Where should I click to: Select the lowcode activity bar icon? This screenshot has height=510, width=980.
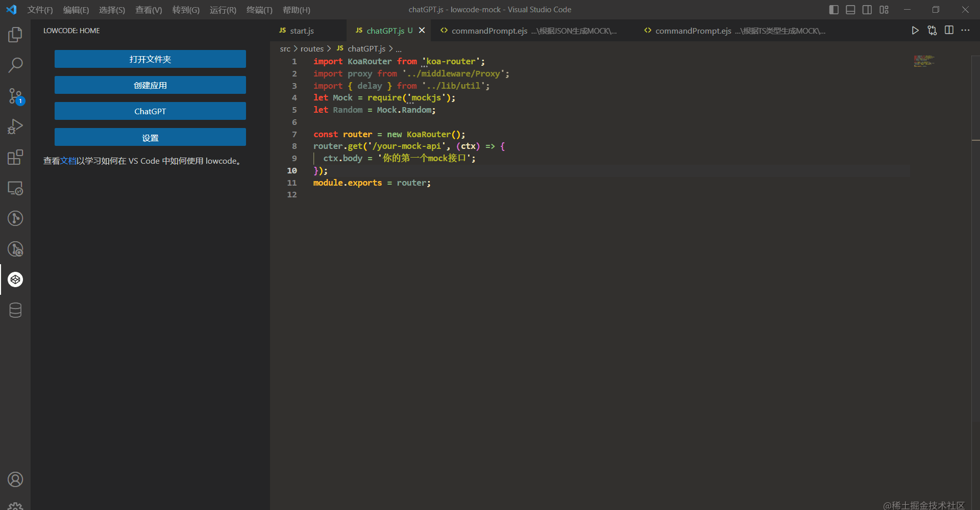click(15, 279)
